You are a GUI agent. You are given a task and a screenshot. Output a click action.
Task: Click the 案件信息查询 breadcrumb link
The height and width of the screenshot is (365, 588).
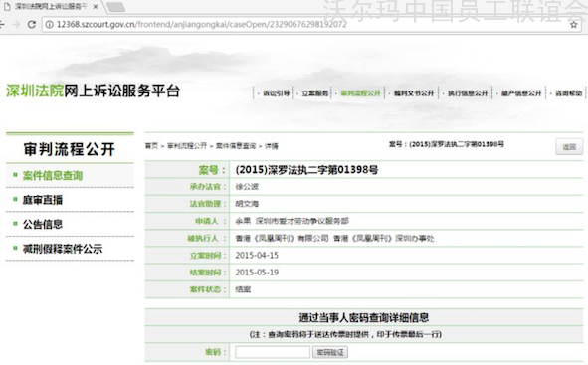[x=236, y=146]
